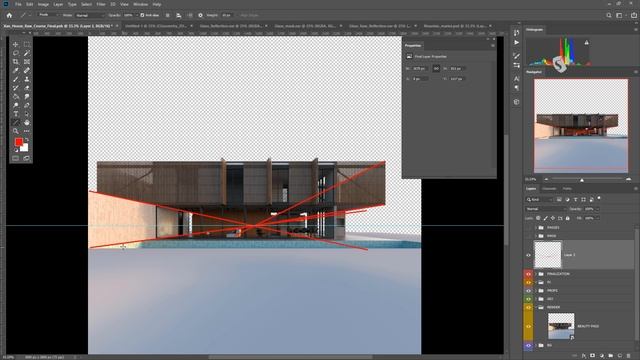Click the search icon at top right
The width and height of the screenshot is (640, 360).
(x=609, y=15)
